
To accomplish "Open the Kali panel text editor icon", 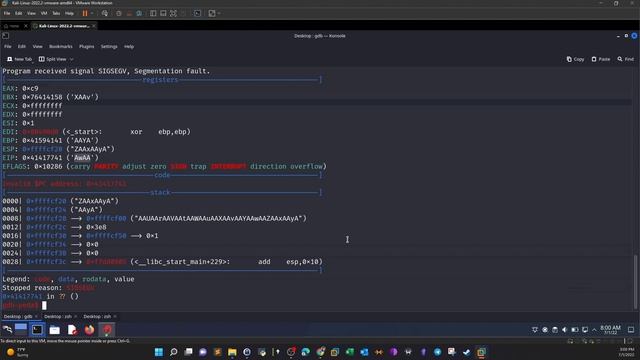I will coord(72,329).
